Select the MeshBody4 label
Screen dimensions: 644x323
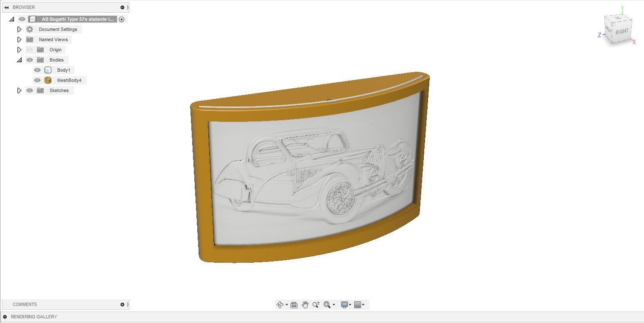point(69,80)
